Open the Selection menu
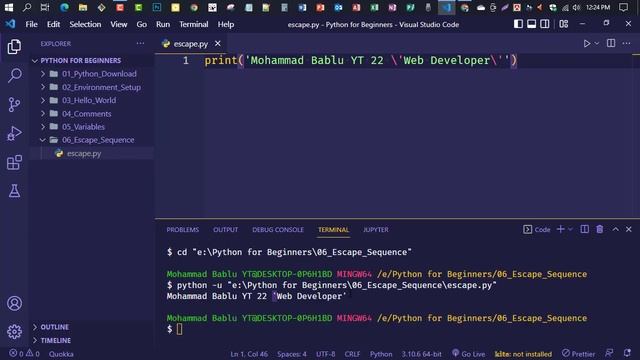Image resolution: width=640 pixels, height=360 pixels. pyautogui.click(x=85, y=24)
